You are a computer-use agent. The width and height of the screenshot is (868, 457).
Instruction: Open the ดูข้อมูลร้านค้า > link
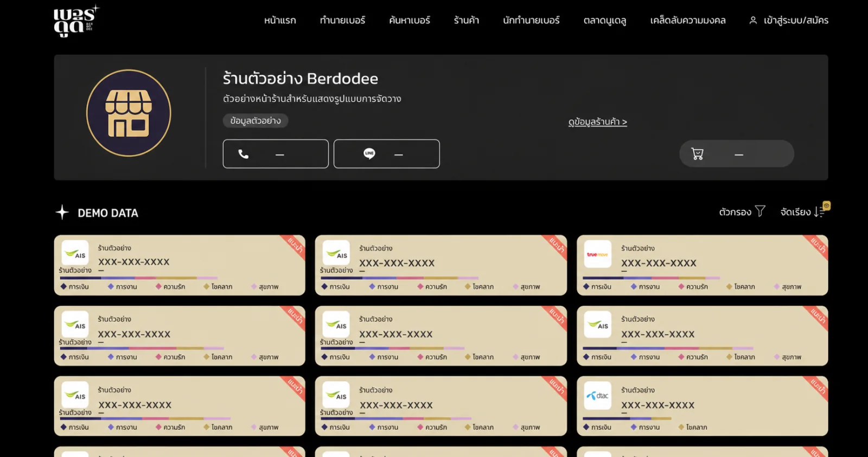click(597, 122)
